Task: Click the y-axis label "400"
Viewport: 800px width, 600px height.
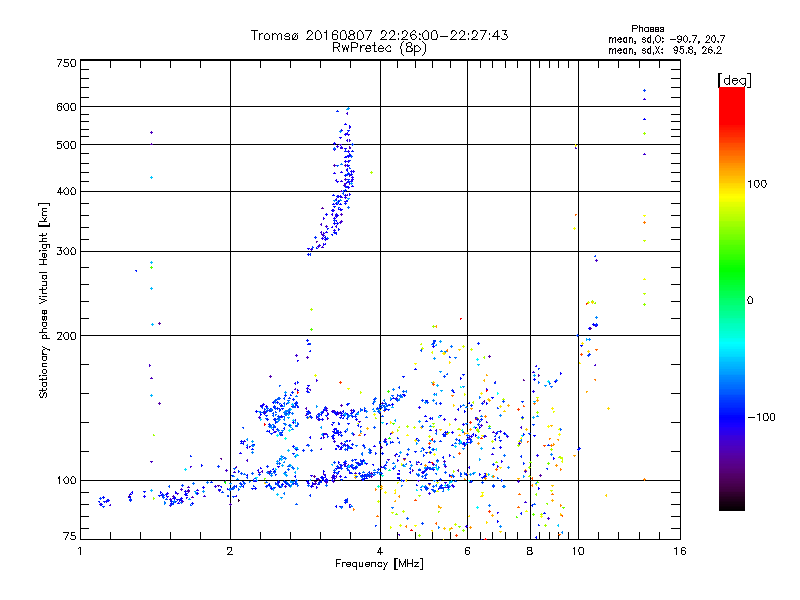Action: coord(67,192)
